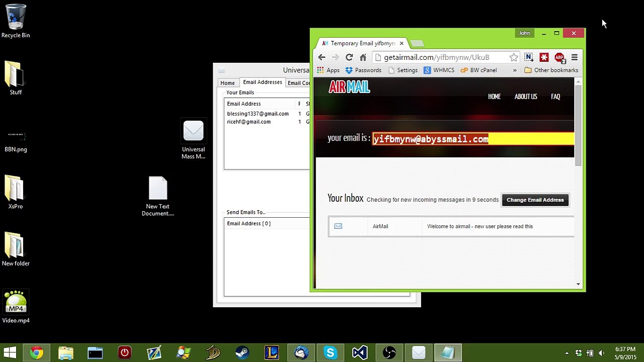Click the volume icon in system tray

point(601,353)
